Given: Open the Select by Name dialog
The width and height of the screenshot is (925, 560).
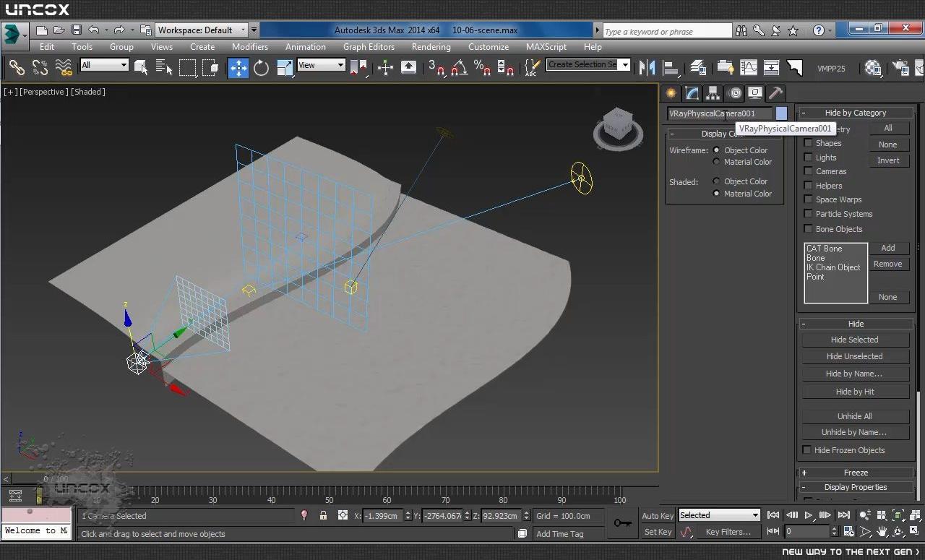Looking at the screenshot, I should (164, 68).
